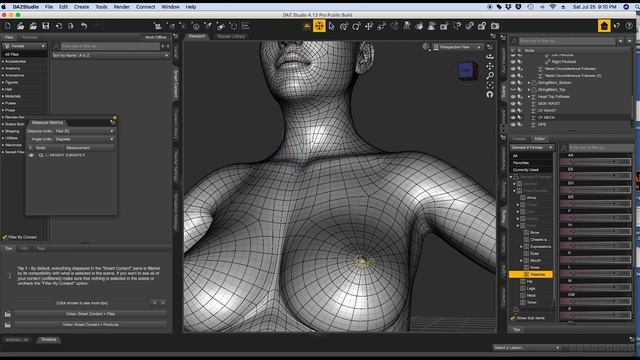Toggle visibility eye for StringBikini_Bottom

(513, 83)
